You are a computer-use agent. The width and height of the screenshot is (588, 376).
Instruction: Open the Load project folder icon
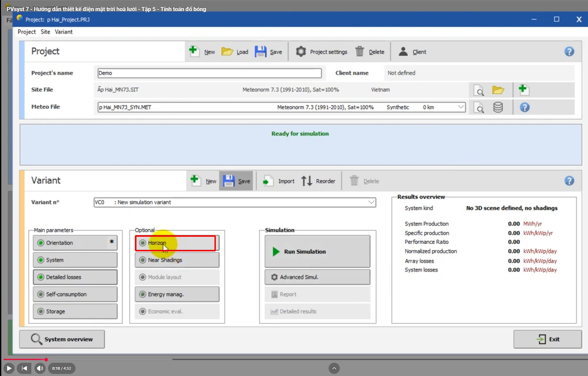227,52
